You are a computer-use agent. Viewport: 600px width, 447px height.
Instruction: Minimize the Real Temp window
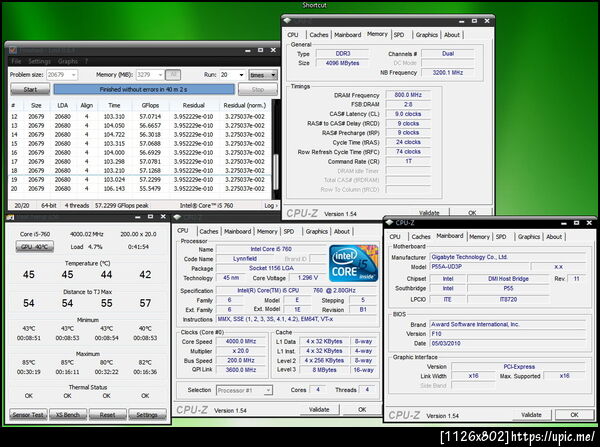click(x=138, y=217)
